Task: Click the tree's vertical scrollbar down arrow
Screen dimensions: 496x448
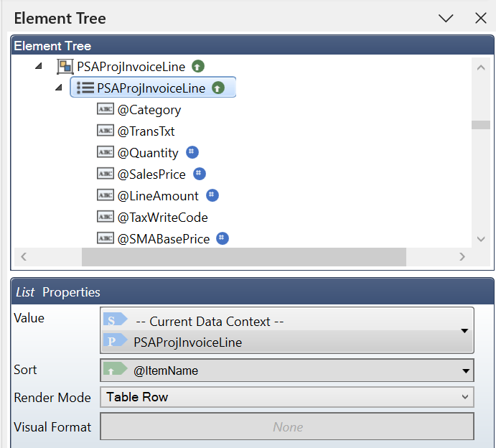Action: [481, 239]
